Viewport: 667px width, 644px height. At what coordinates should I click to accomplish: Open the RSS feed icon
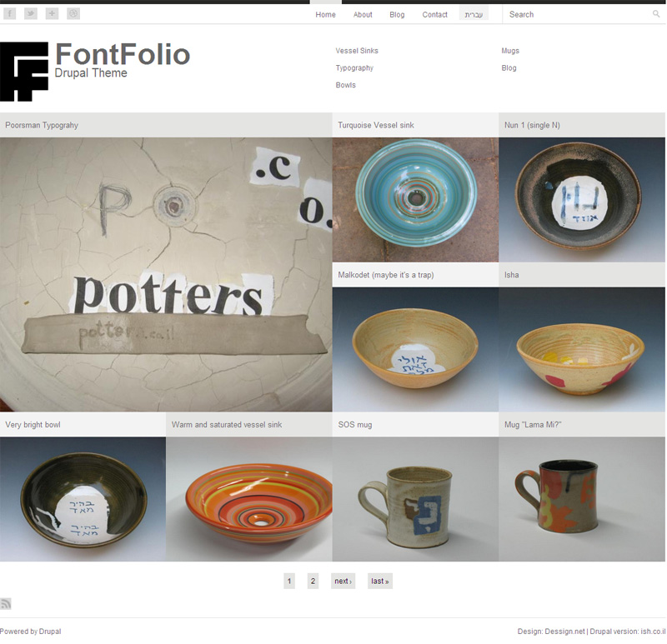click(6, 604)
